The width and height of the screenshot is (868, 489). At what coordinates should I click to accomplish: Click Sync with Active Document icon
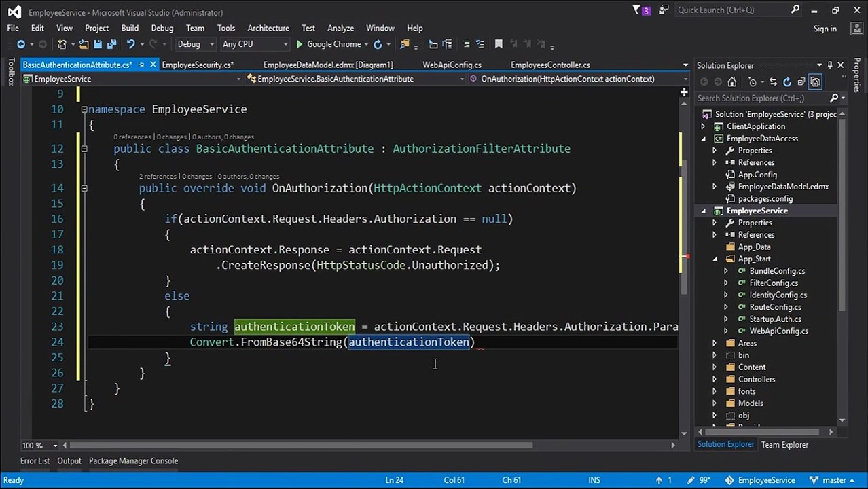[x=773, y=82]
